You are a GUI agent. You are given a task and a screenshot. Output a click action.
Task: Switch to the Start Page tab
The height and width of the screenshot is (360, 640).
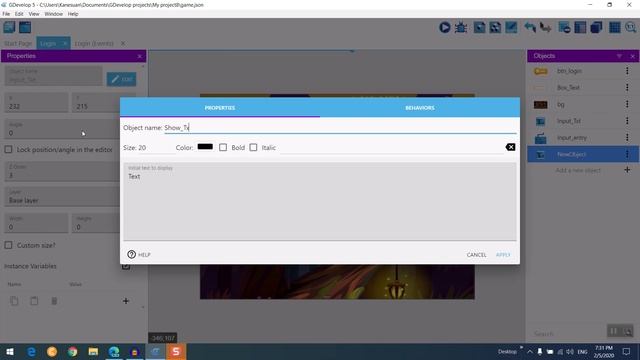point(18,43)
